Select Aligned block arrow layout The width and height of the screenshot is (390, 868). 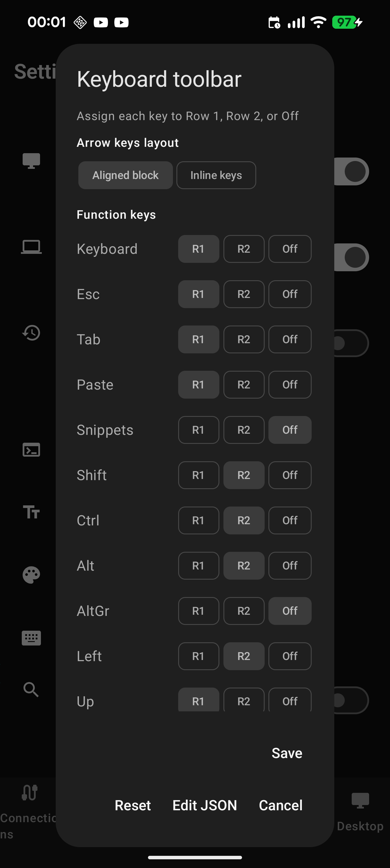(125, 175)
